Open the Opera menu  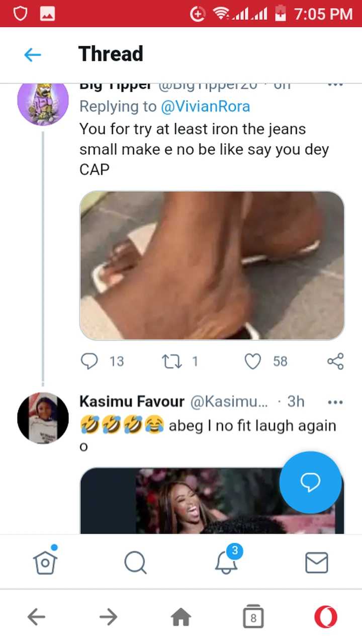point(326,617)
